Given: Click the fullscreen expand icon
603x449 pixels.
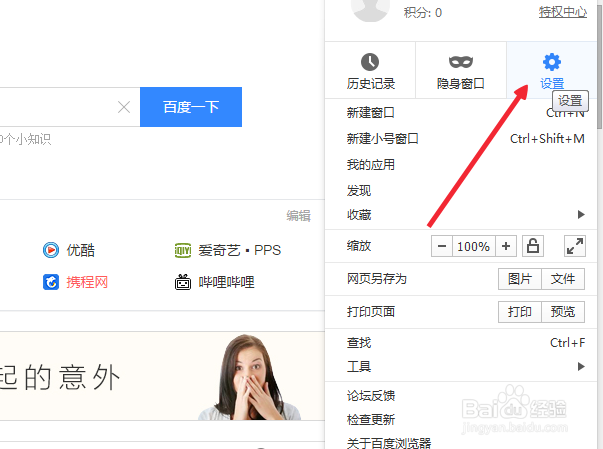Looking at the screenshot, I should tap(575, 246).
